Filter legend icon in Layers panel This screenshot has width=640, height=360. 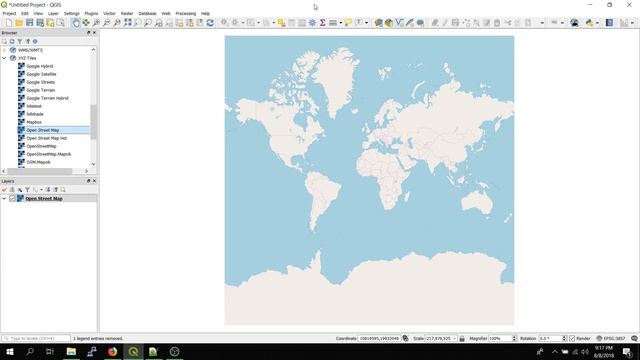point(27,190)
